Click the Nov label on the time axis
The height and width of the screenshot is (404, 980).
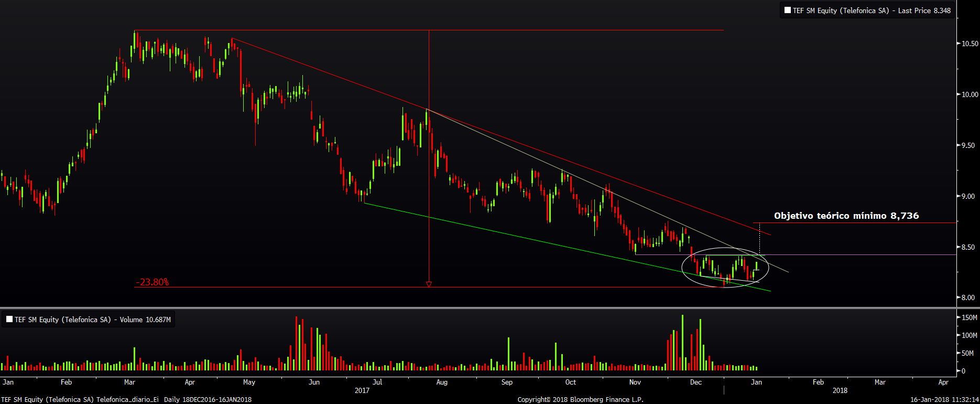click(x=635, y=382)
